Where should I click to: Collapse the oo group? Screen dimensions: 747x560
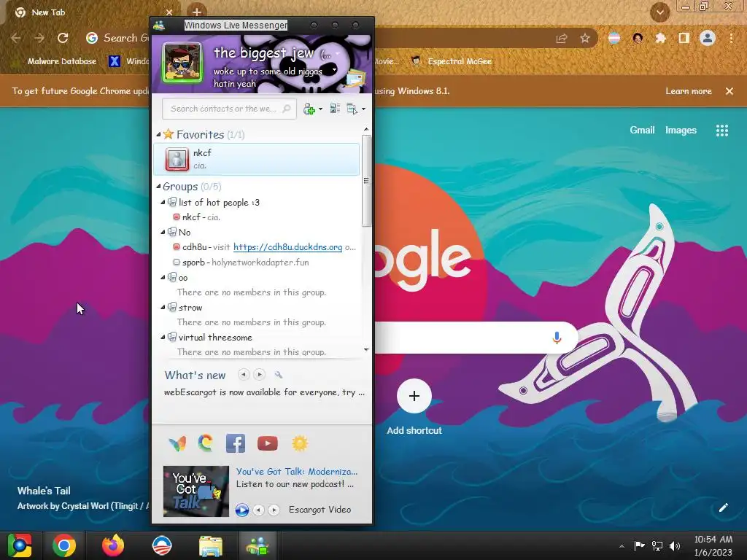point(163,277)
